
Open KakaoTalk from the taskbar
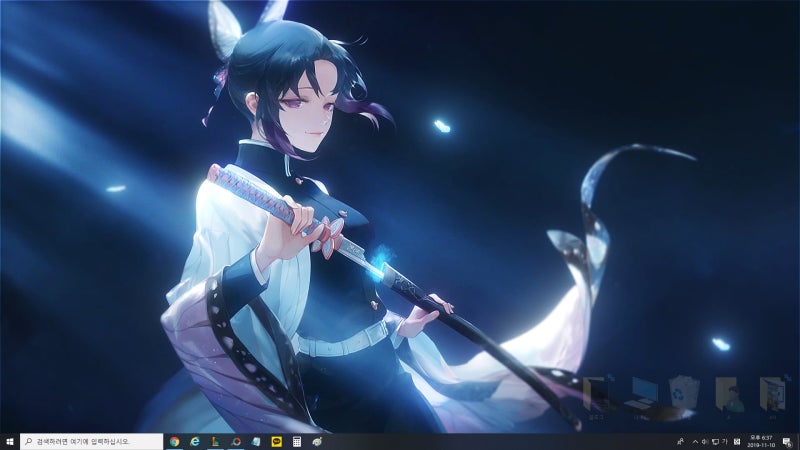(x=277, y=442)
